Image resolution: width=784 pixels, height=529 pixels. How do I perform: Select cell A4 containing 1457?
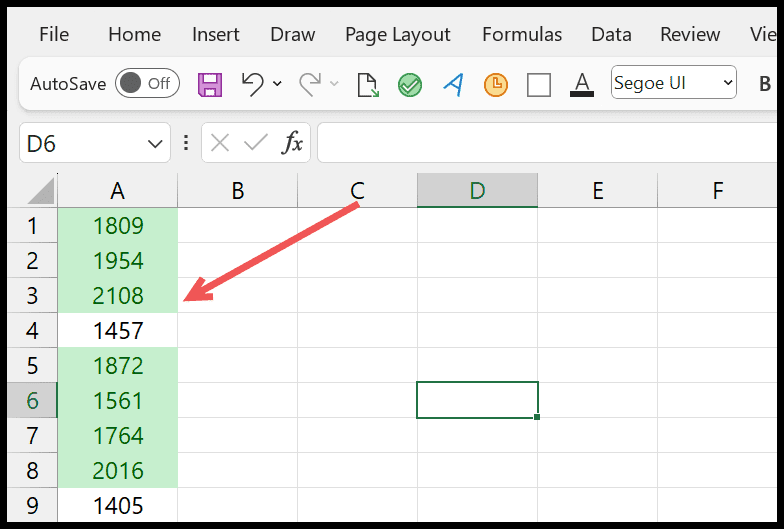[118, 330]
